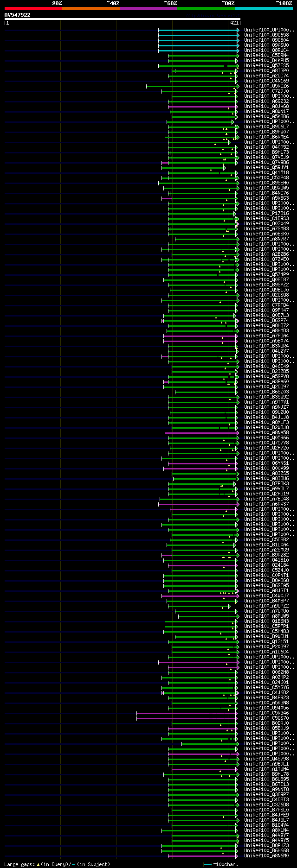297x868 pixels.
Task: Select the UniRef100_B4P923 label
Action: [x=266, y=697]
